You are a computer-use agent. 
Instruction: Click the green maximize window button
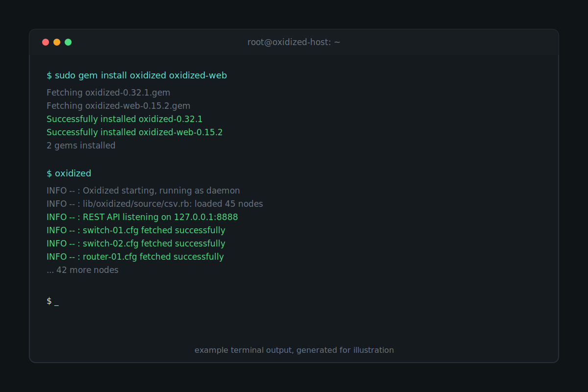68,42
